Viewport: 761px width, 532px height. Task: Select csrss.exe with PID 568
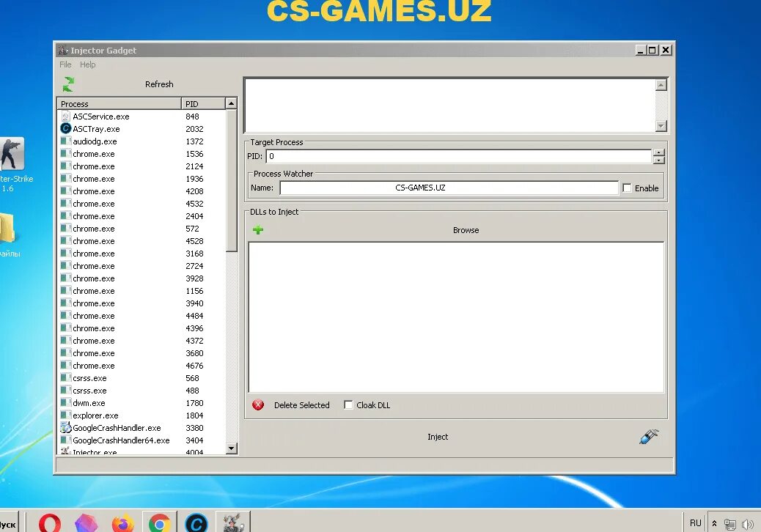click(x=141, y=378)
